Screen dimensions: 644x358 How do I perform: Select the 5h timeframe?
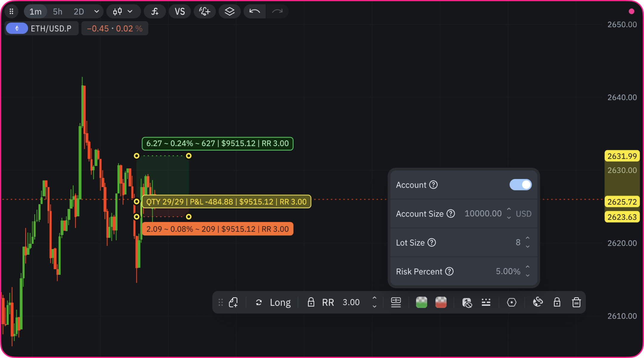coord(58,12)
